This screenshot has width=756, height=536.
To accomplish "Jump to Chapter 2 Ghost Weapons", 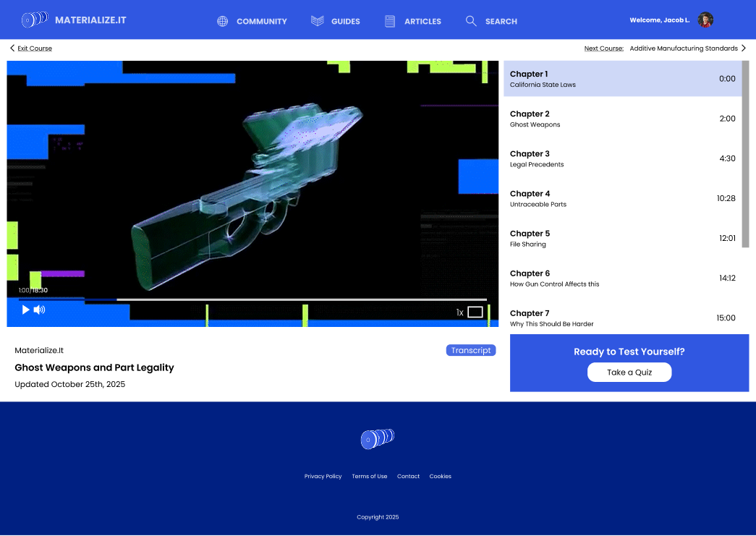I will pyautogui.click(x=622, y=119).
